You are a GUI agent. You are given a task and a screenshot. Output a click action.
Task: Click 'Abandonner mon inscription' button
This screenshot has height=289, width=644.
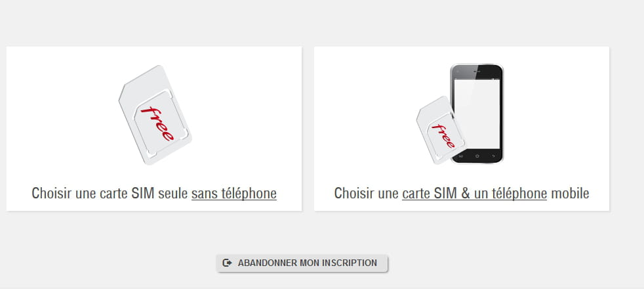coord(302,263)
